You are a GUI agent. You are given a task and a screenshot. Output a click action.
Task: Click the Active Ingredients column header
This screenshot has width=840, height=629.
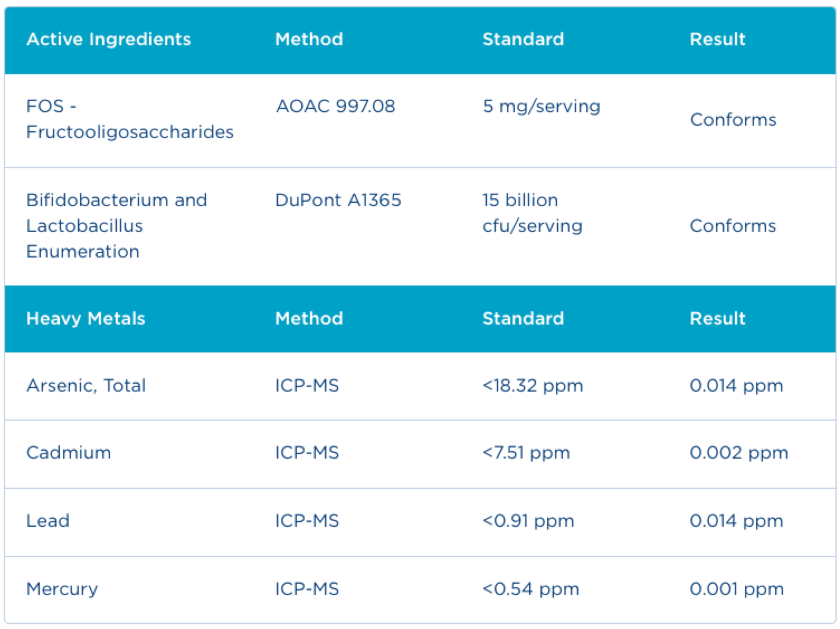tap(108, 39)
